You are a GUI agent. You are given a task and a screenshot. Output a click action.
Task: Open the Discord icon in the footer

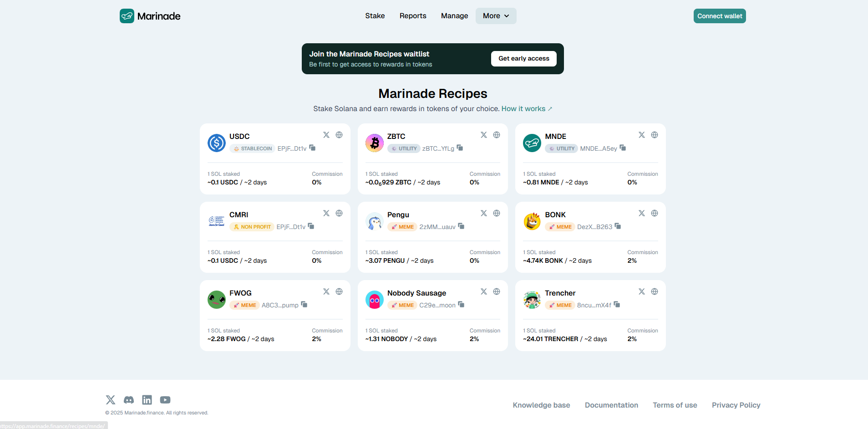[x=129, y=400]
